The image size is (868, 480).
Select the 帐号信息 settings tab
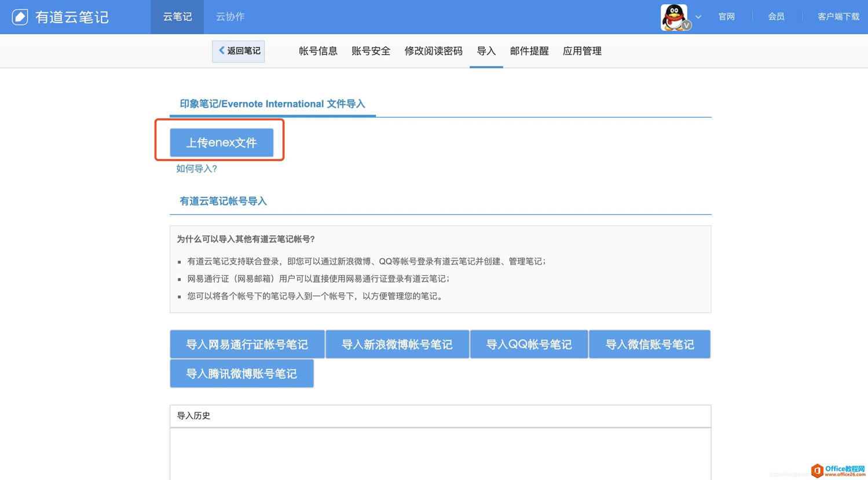click(x=318, y=51)
